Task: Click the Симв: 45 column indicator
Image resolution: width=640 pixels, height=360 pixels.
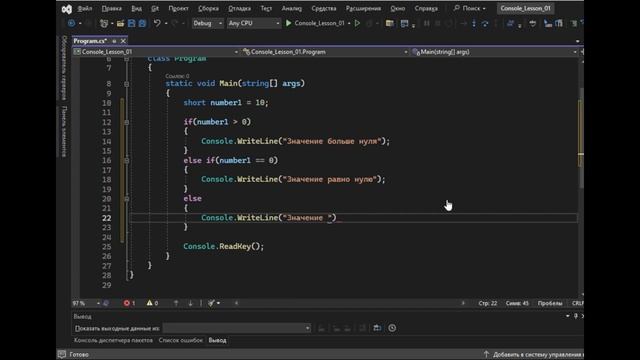Action: (517, 303)
